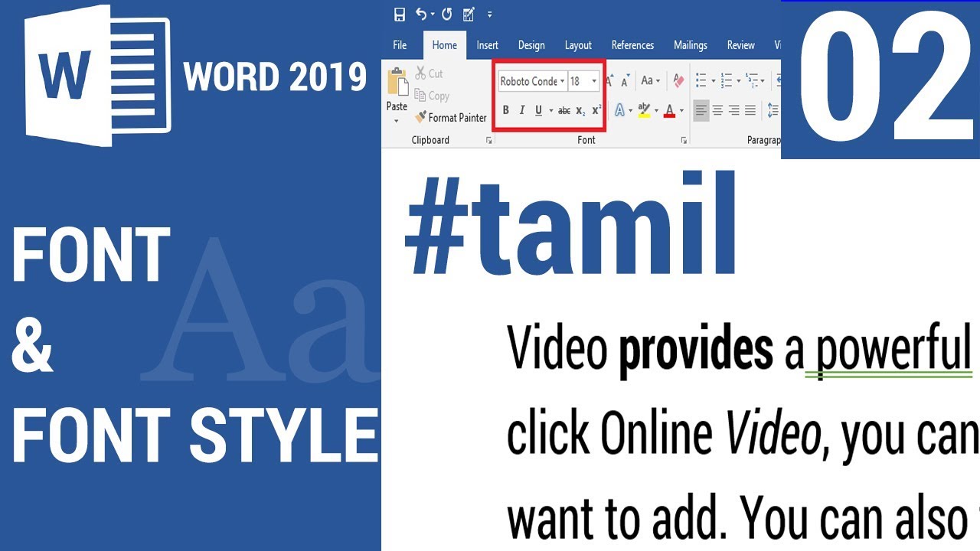Image resolution: width=980 pixels, height=551 pixels.
Task: Toggle Strikethrough (abc) formatting
Action: (x=564, y=111)
